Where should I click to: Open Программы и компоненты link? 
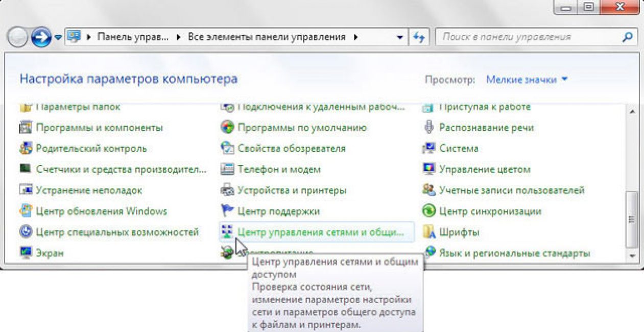click(100, 127)
